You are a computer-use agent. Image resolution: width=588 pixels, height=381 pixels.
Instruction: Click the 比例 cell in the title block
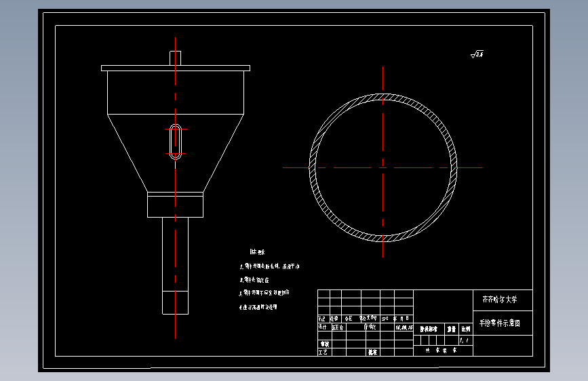coord(466,329)
